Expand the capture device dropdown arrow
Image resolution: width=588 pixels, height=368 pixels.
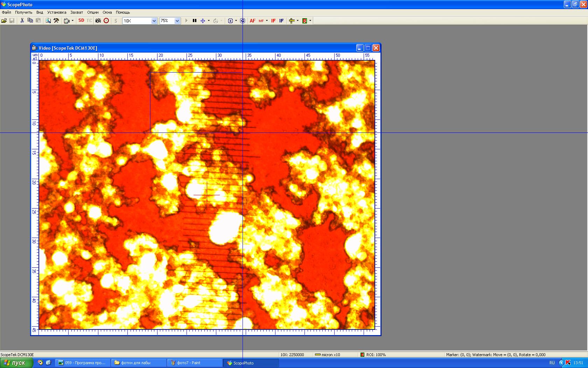click(x=72, y=21)
